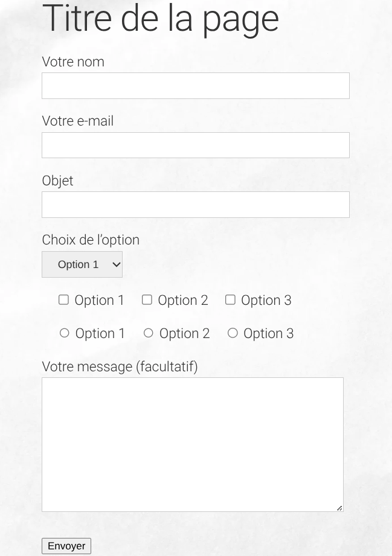Check the Option 1 checkbox
Image resolution: width=392 pixels, height=556 pixels.
point(63,299)
